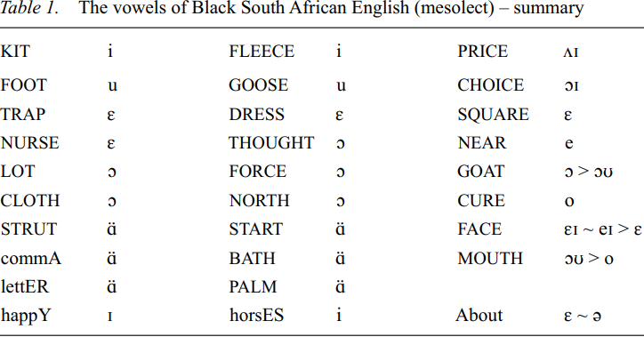Select the FOOT row label

(x=24, y=85)
